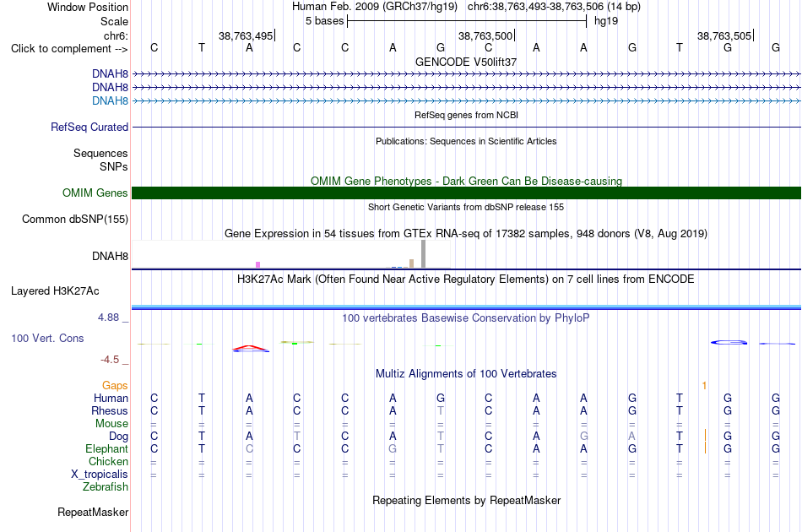This screenshot has width=802, height=532.
Task: Click the tan bar in GTEx chart
Action: click(x=411, y=263)
